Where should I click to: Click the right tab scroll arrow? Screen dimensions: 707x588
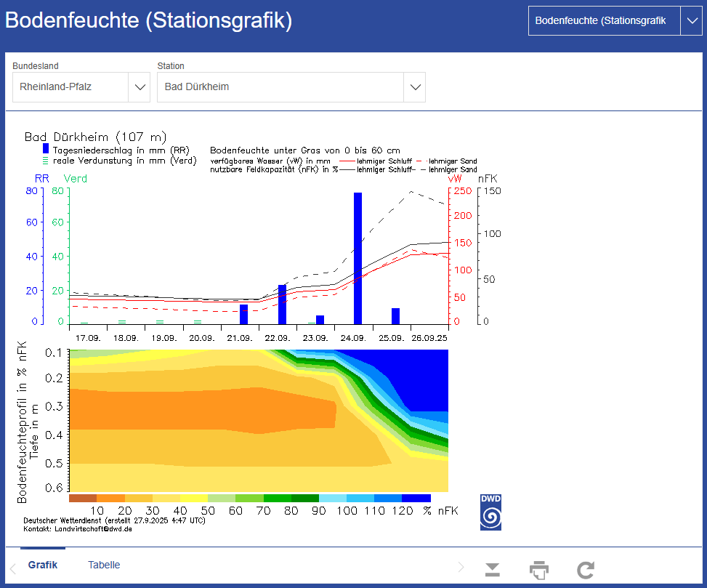click(x=461, y=567)
